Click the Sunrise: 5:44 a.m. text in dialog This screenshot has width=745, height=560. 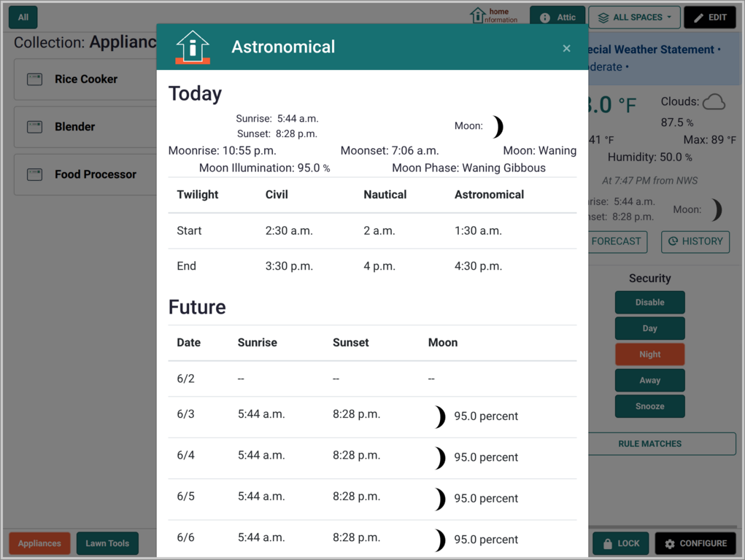pos(277,119)
